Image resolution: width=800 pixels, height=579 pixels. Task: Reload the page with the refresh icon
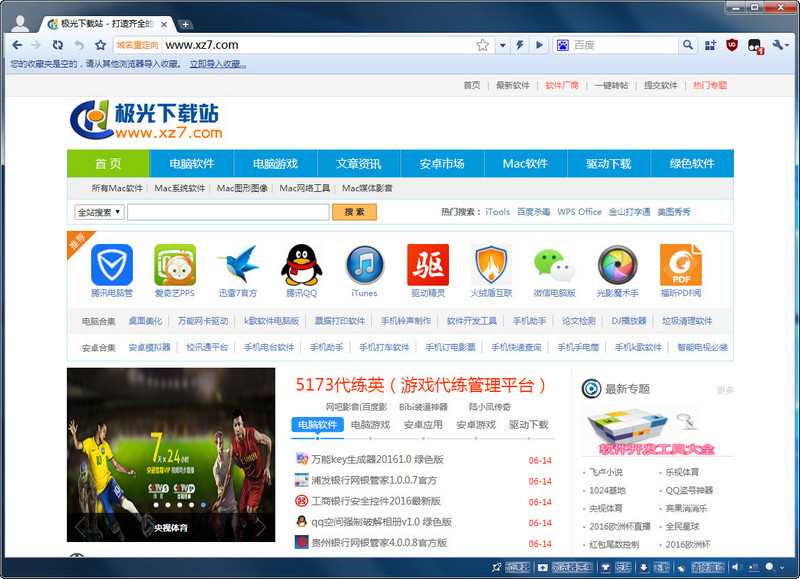pyautogui.click(x=58, y=45)
